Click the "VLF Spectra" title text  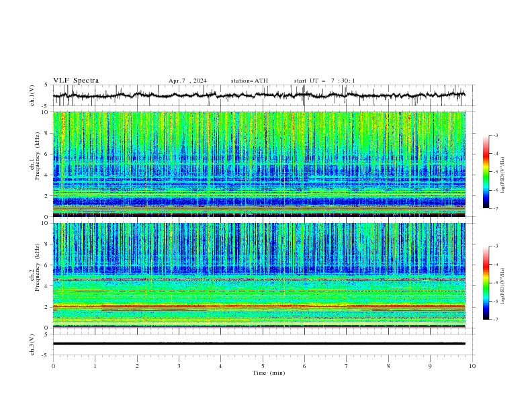(x=76, y=81)
